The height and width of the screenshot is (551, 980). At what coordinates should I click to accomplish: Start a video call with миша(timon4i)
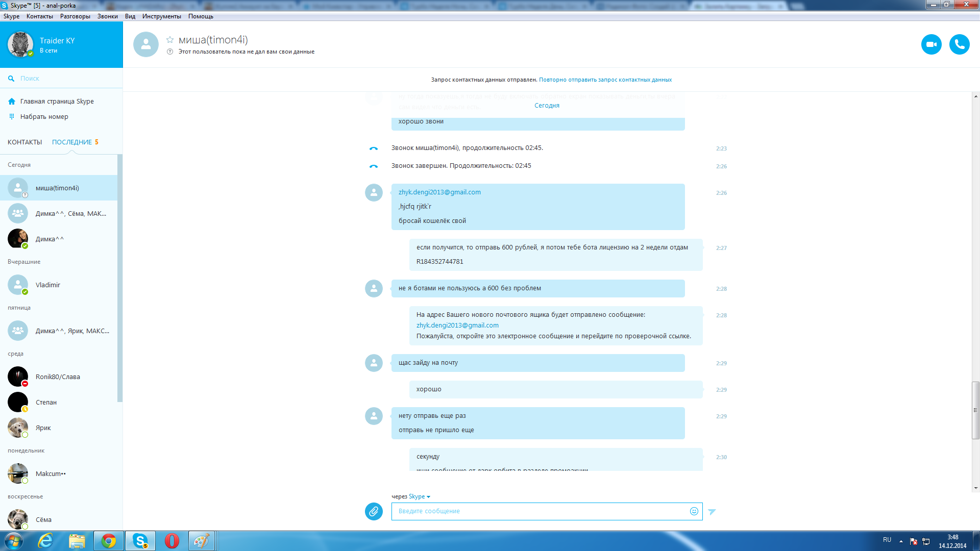(931, 44)
